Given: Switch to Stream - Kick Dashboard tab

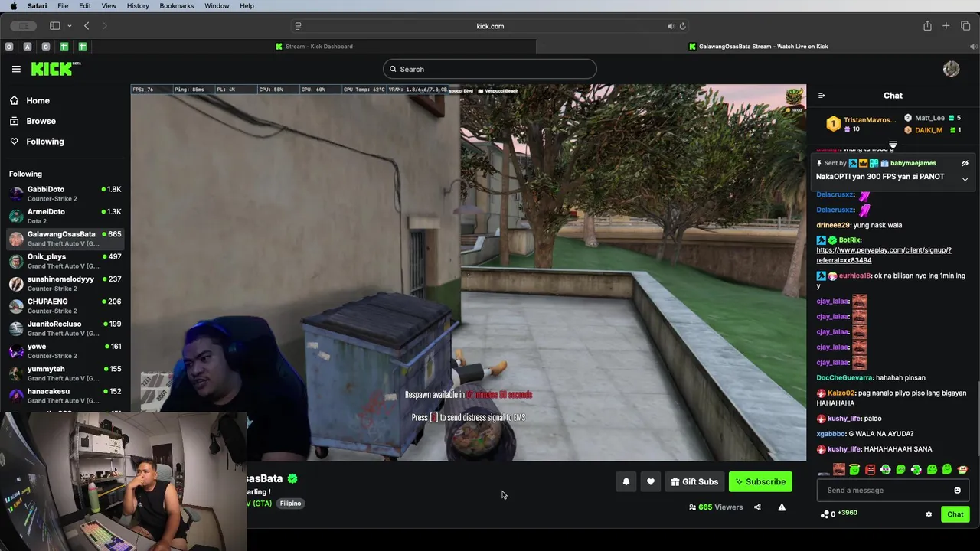Looking at the screenshot, I should click(x=314, y=47).
